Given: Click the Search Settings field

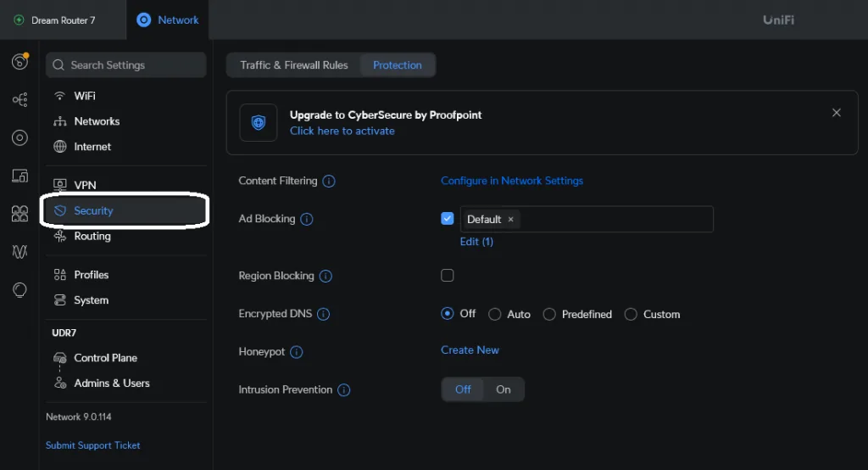Looking at the screenshot, I should (x=125, y=64).
